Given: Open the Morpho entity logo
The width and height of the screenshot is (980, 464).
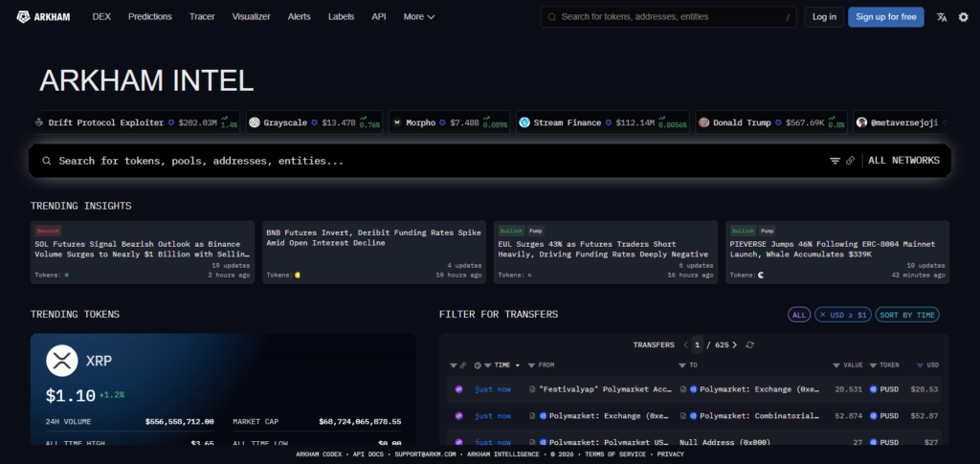Looking at the screenshot, I should (x=396, y=122).
